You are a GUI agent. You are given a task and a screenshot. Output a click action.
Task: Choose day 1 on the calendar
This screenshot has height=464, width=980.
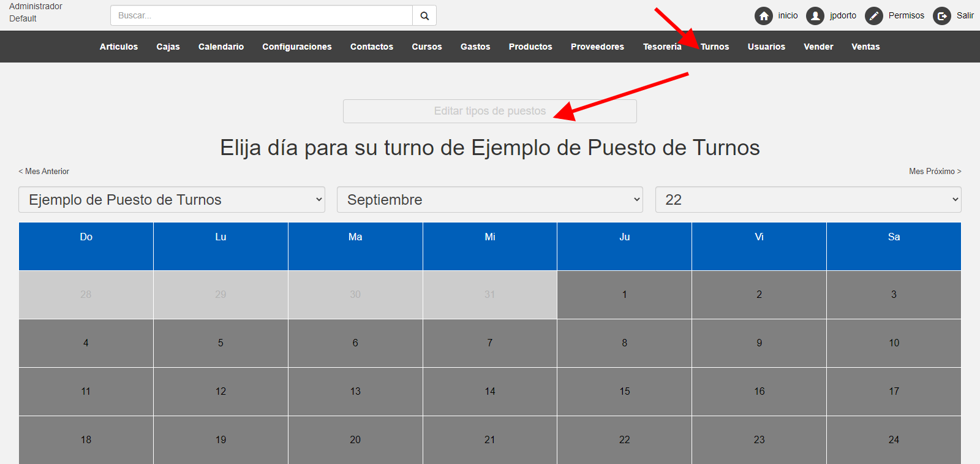[624, 294]
